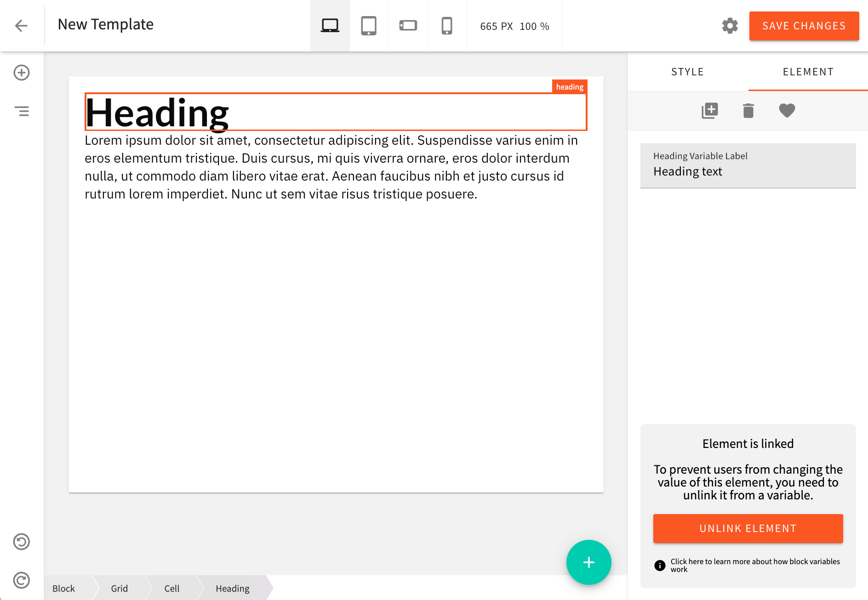868x600 pixels.
Task: Switch to the Style tab
Action: point(687,72)
